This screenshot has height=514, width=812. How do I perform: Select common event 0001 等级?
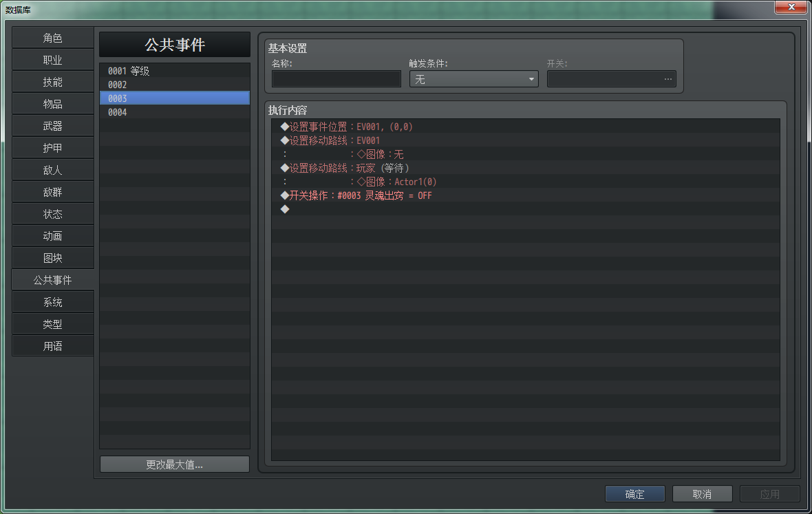point(175,71)
